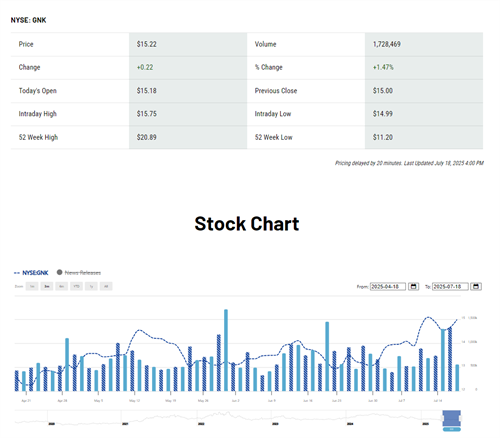Click the tall volume bar near Apr 28

tap(67, 365)
